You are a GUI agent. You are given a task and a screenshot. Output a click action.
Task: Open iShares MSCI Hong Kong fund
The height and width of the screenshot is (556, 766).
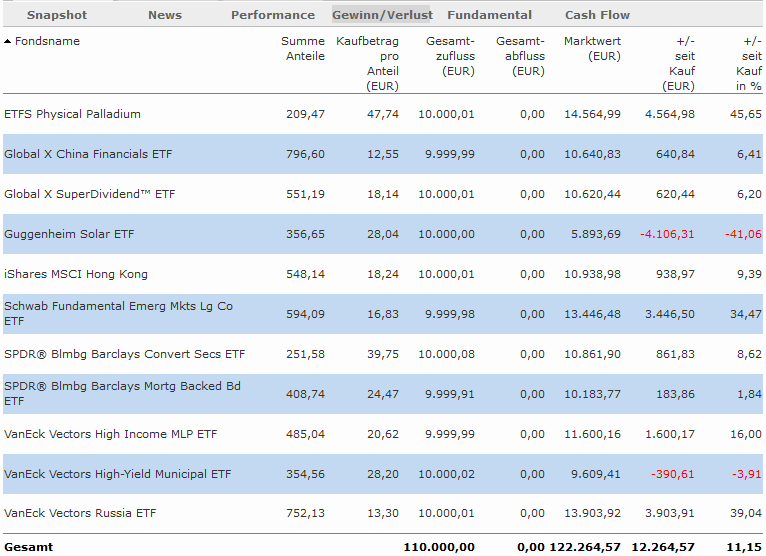pos(75,274)
